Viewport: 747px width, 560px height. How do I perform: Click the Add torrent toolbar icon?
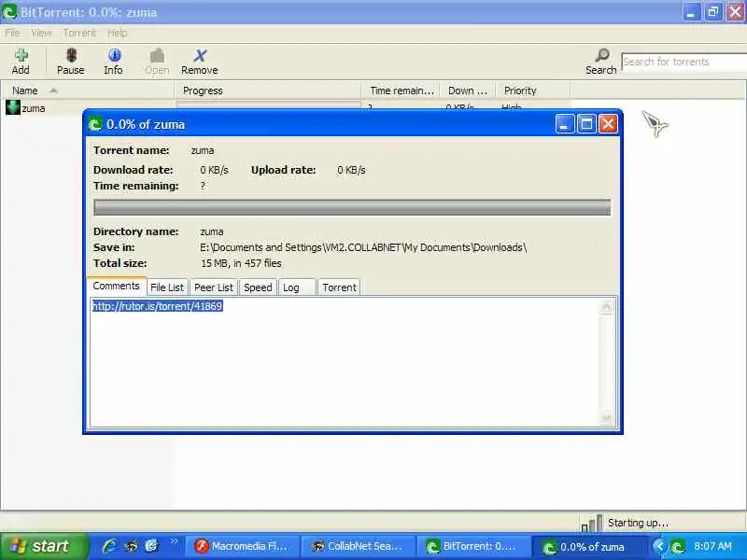(21, 55)
